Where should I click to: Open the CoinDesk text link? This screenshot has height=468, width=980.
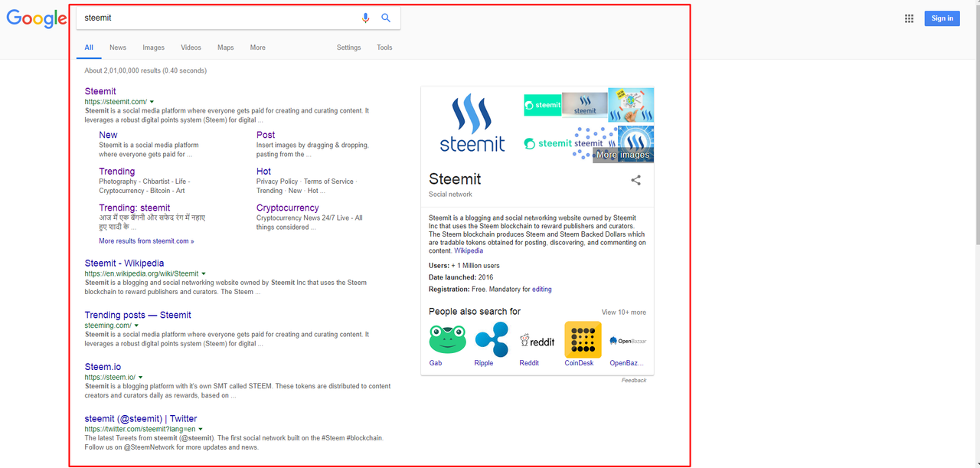pyautogui.click(x=579, y=363)
